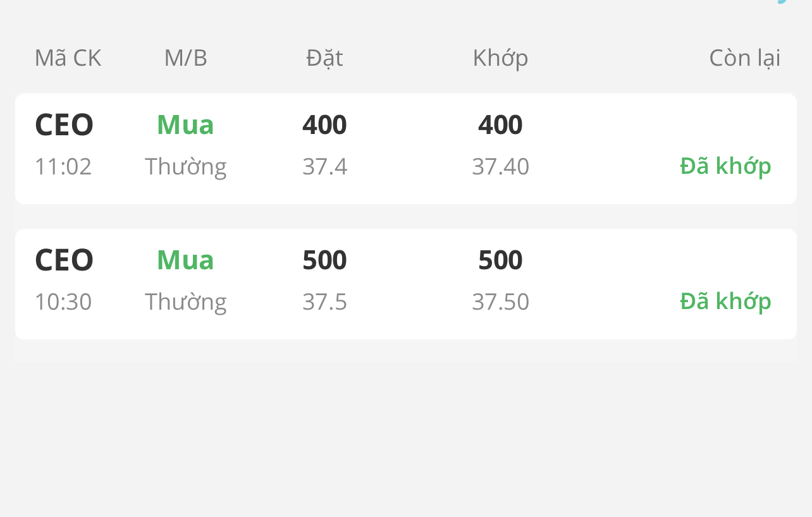Select the 37.5 order price
The image size is (812, 517).
point(324,302)
